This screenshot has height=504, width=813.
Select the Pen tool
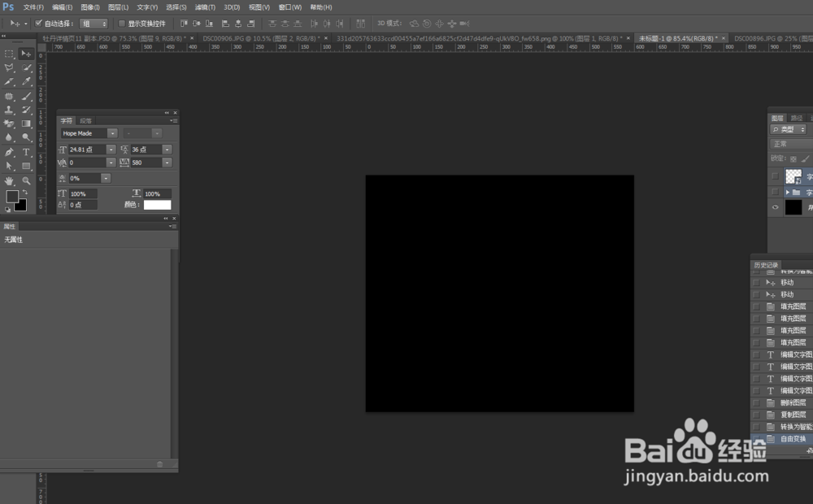click(9, 152)
